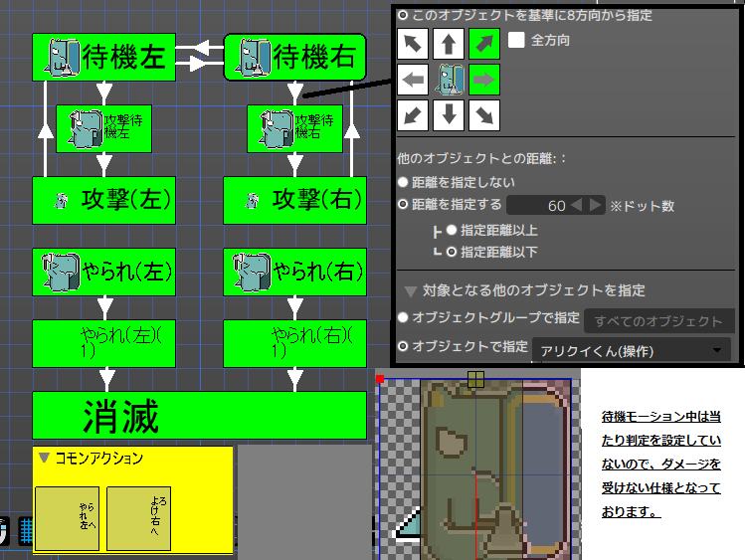Click the small sprite icon in 攻撃(右)
Image resolution: width=745 pixels, height=560 pixels.
(252, 201)
